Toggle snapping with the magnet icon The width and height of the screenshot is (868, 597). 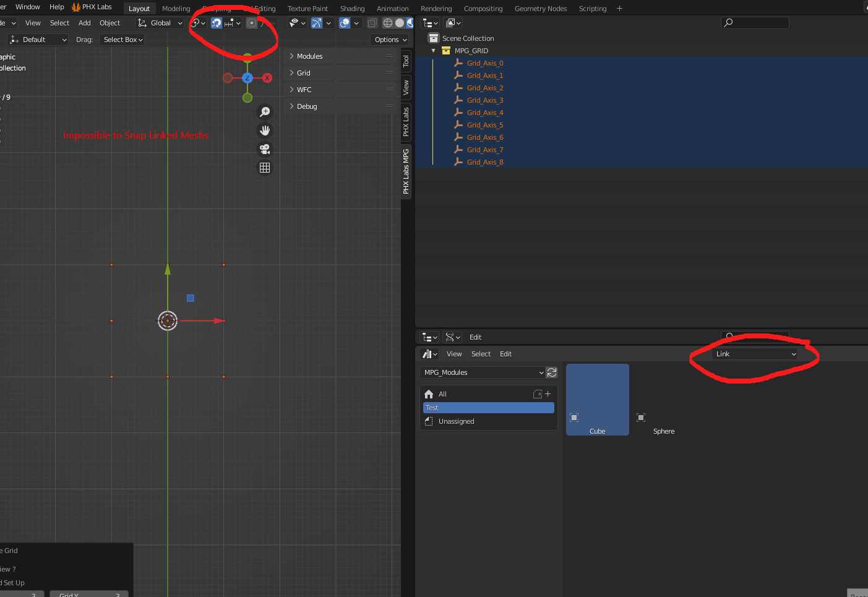click(216, 23)
